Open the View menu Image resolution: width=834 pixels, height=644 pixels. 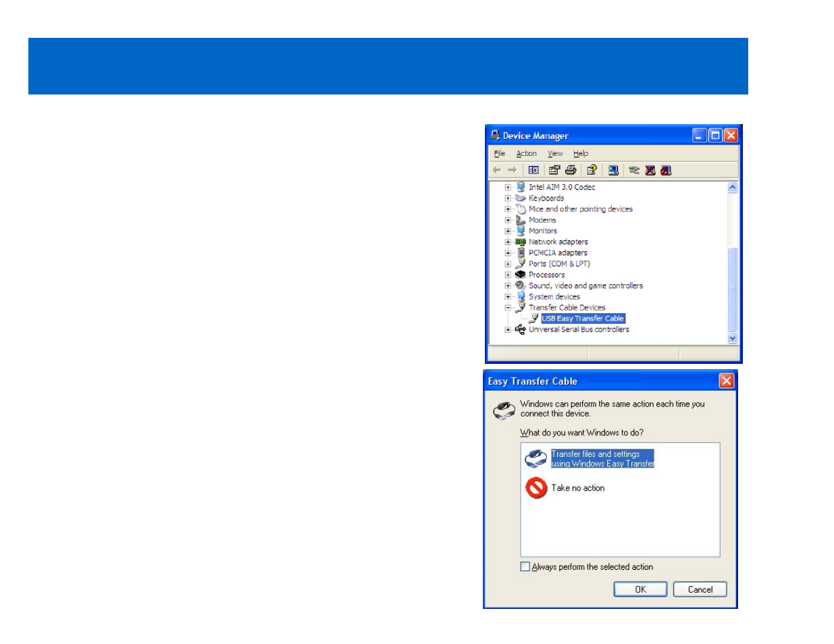555,153
